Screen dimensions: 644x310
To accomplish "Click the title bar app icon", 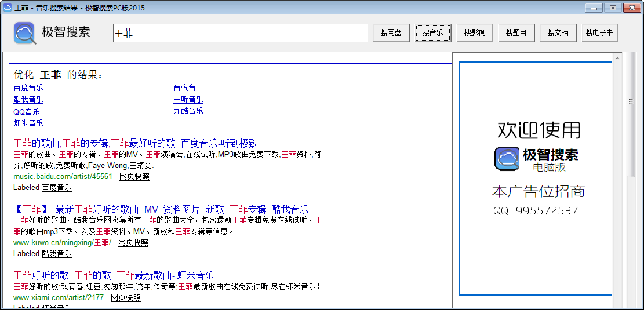I will pos(7,8).
